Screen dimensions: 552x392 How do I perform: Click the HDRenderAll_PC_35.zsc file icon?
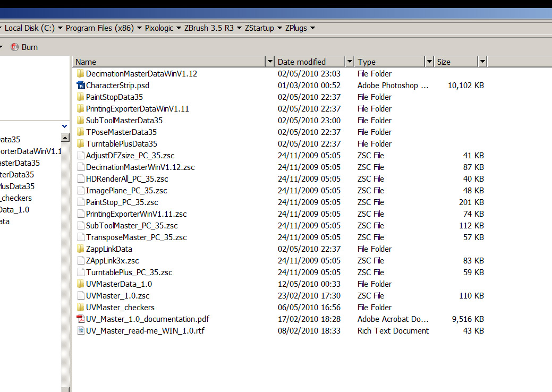pyautogui.click(x=81, y=178)
